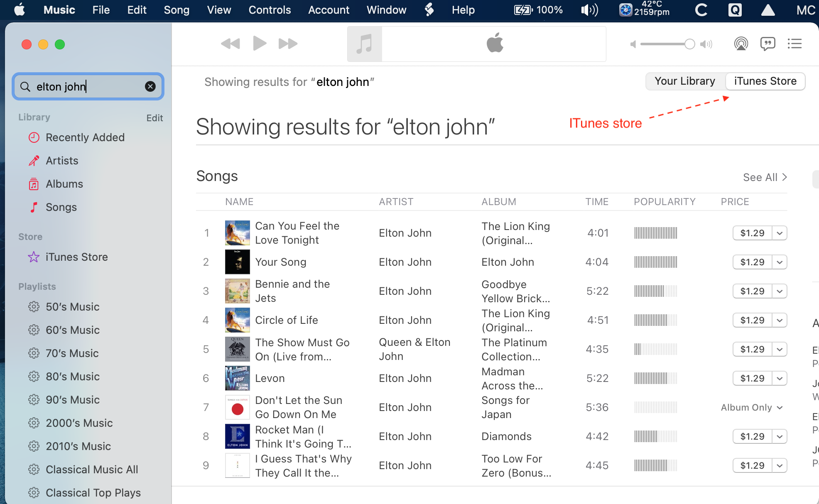Sort songs by the POPULARITY column header
819x504 pixels.
tap(665, 202)
